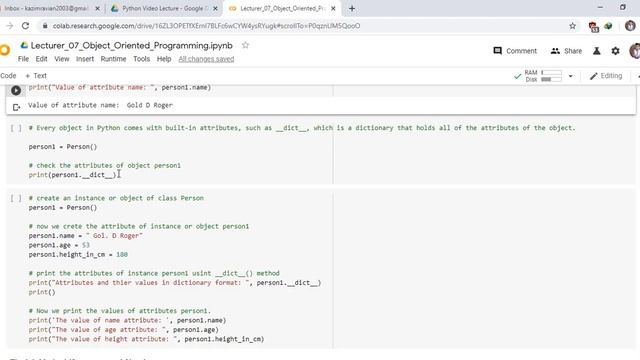Close the Inbox Gmail tab

pos(98,9)
